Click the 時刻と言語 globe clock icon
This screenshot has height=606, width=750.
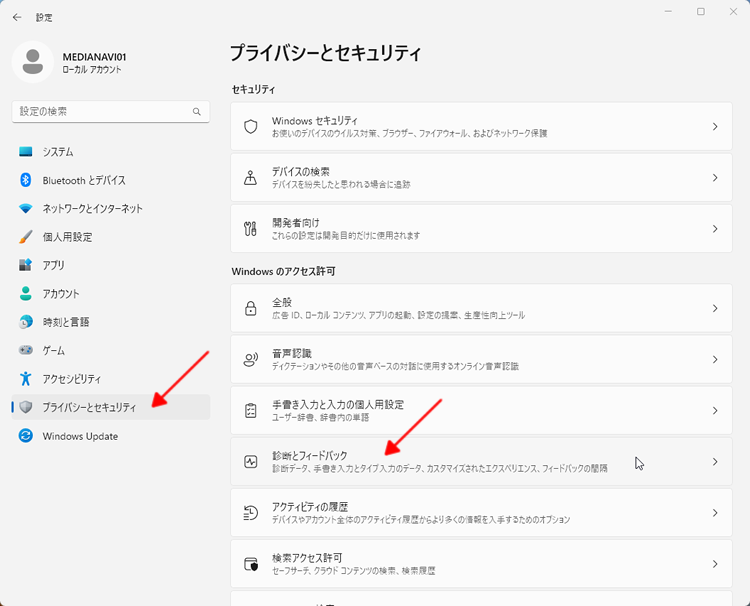coord(25,322)
